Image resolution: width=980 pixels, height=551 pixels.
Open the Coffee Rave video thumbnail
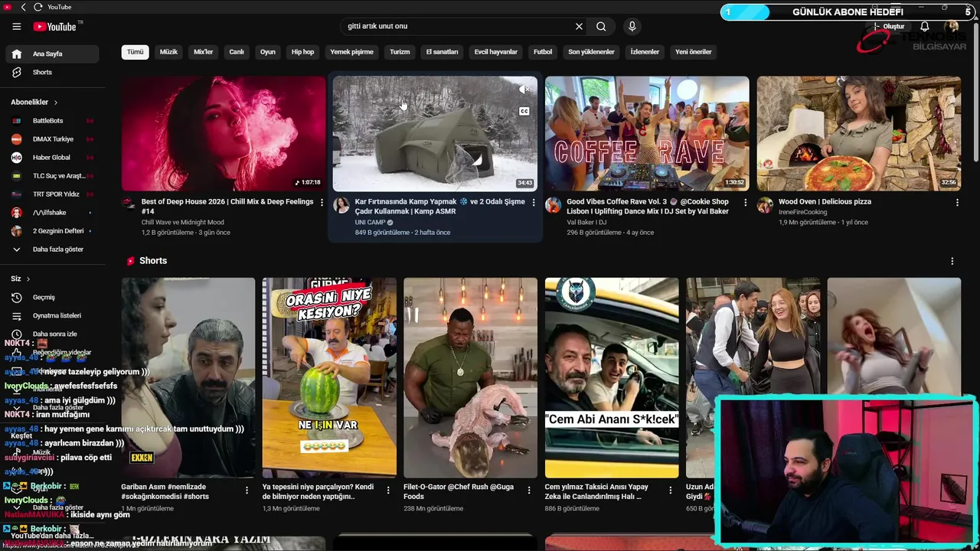coord(647,133)
